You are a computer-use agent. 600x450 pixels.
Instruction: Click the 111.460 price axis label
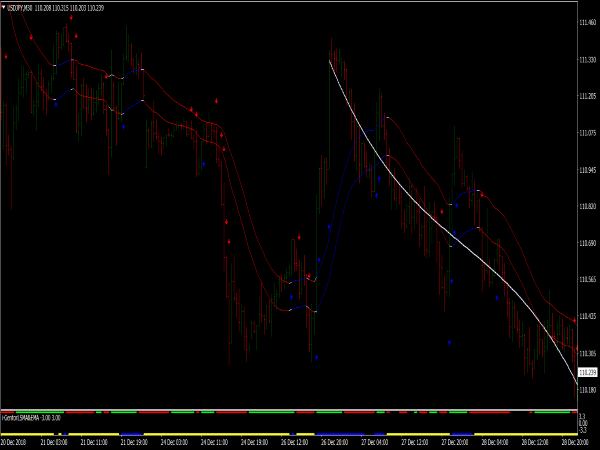[x=587, y=23]
